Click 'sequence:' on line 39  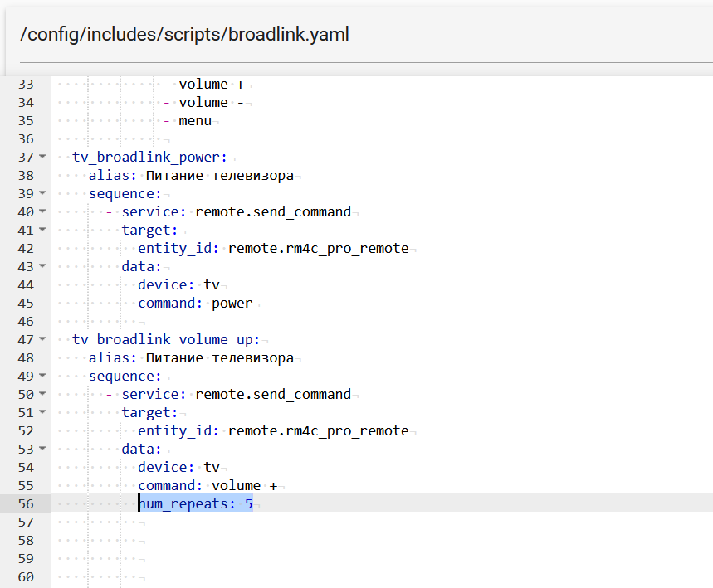(x=125, y=193)
